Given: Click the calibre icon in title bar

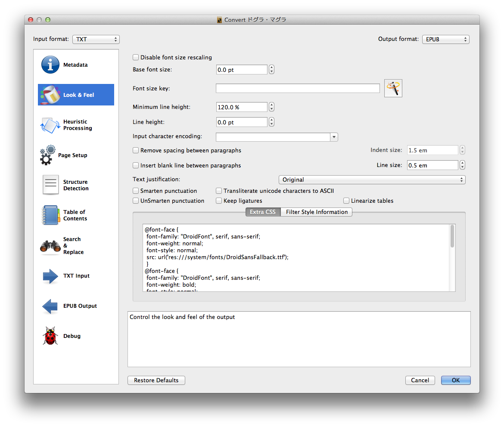Looking at the screenshot, I should [220, 20].
